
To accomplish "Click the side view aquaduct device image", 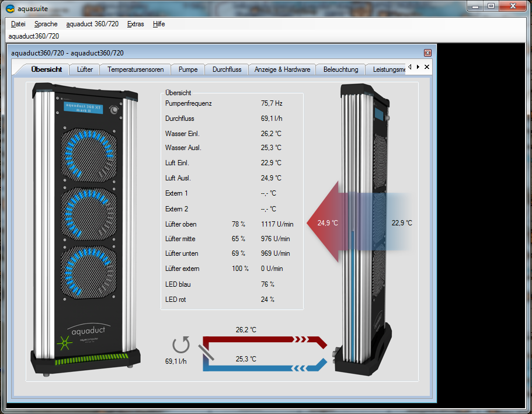I will pyautogui.click(x=363, y=229).
